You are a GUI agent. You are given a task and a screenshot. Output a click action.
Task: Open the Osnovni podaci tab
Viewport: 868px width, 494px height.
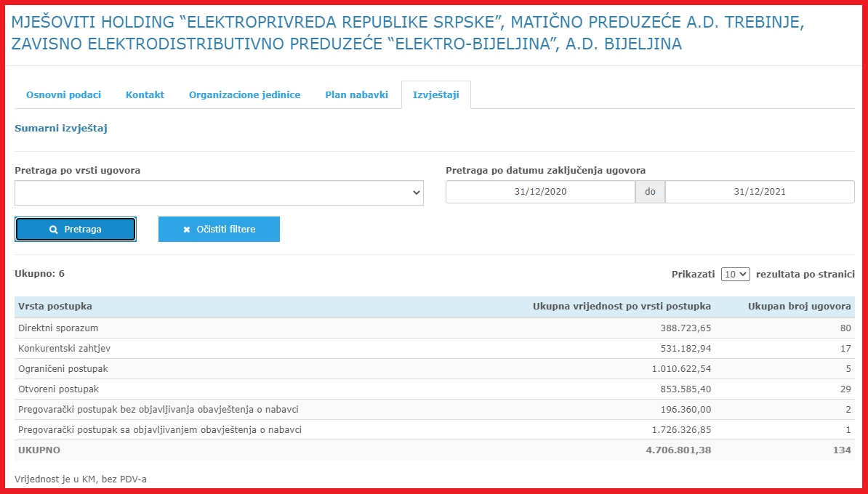coord(64,94)
